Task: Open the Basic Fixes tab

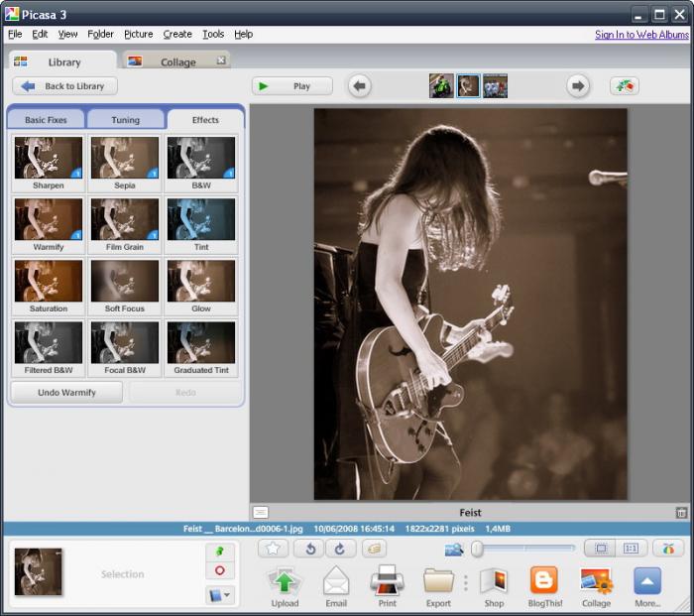Action: (46, 120)
